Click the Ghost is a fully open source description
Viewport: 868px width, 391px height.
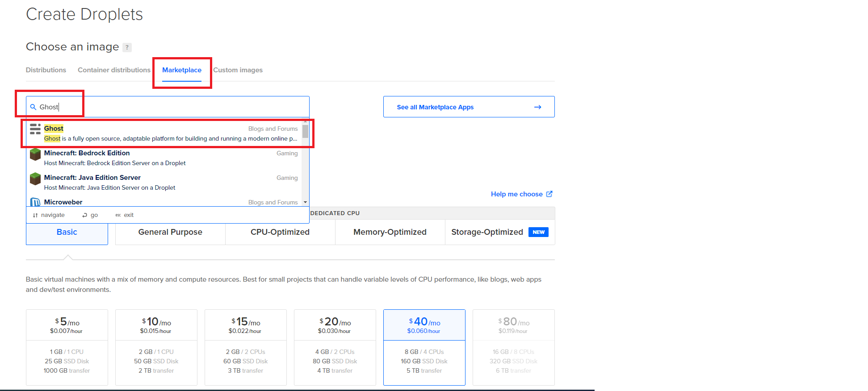click(x=171, y=138)
